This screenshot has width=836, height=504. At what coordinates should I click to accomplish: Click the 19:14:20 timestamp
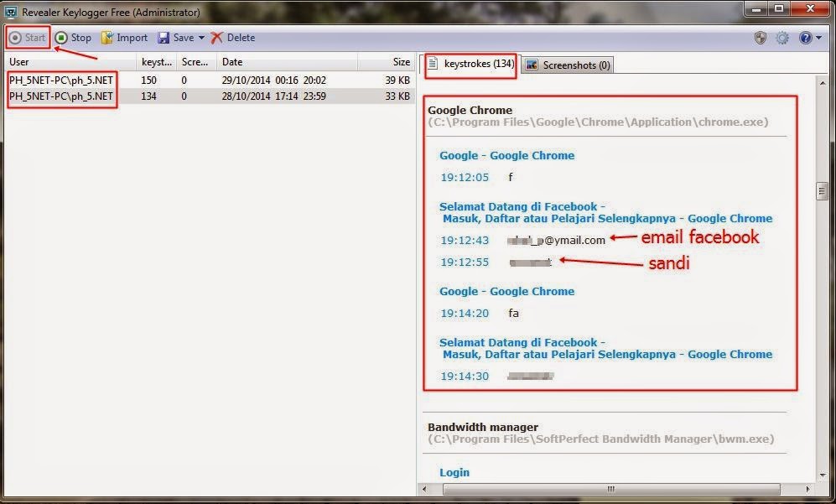tap(465, 314)
